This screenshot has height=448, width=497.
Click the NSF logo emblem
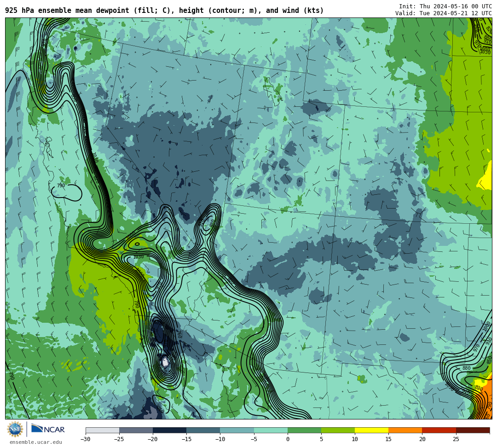tap(15, 430)
